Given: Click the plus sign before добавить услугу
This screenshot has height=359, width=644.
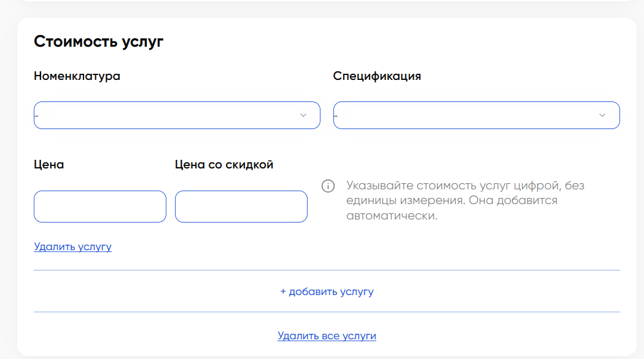Looking at the screenshot, I should [283, 292].
